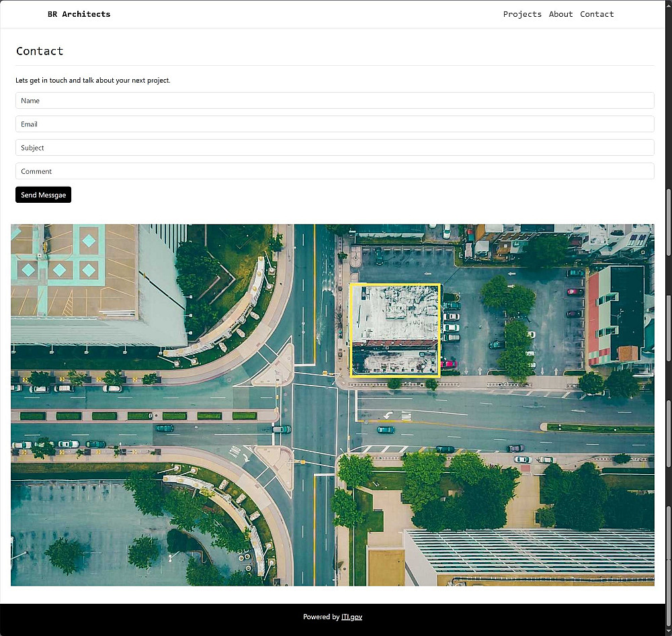Click the Contact section heading

pyautogui.click(x=40, y=51)
